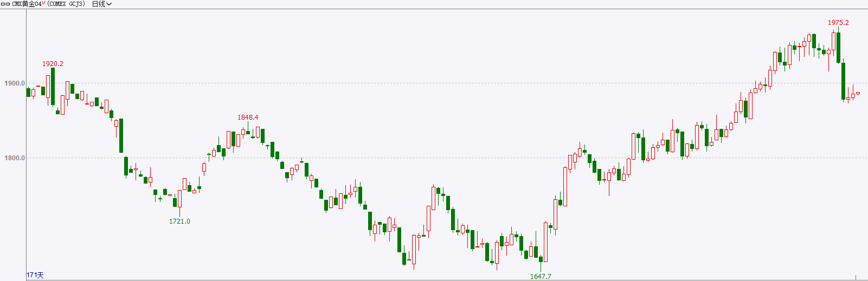Click the 171天 day count label
Screen dimensions: 868x281
tap(35, 275)
